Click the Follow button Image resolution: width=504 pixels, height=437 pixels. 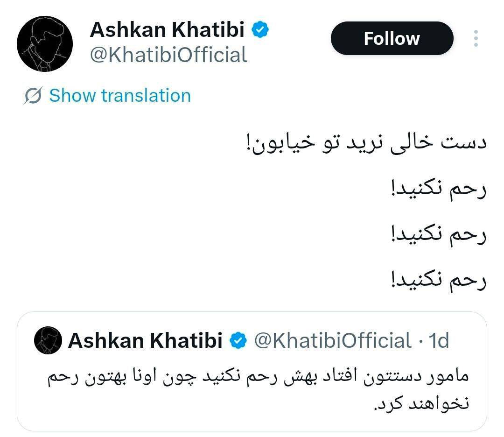tap(392, 39)
